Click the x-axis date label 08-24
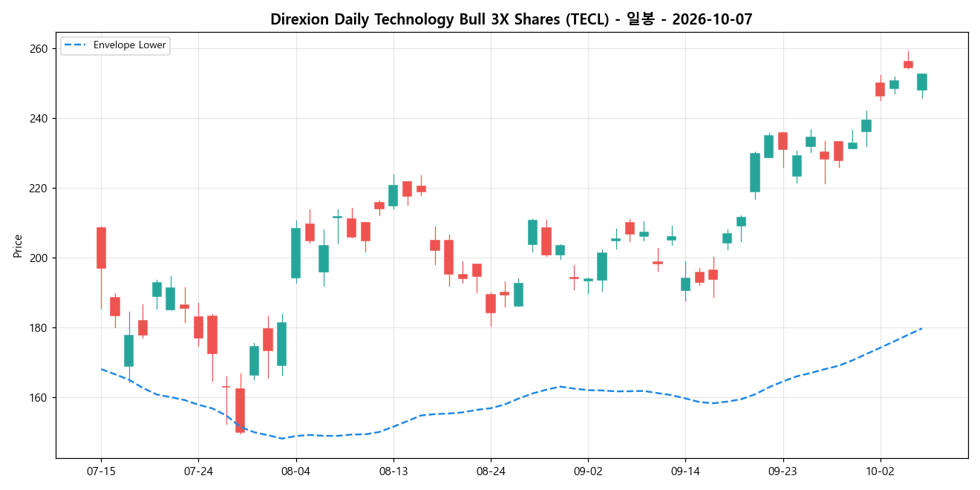 coord(491,471)
